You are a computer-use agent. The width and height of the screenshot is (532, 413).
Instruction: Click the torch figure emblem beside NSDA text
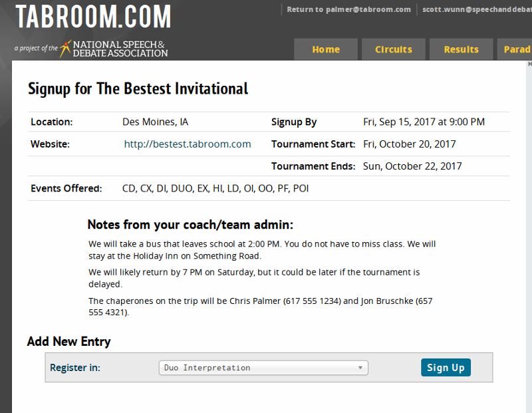[x=65, y=48]
